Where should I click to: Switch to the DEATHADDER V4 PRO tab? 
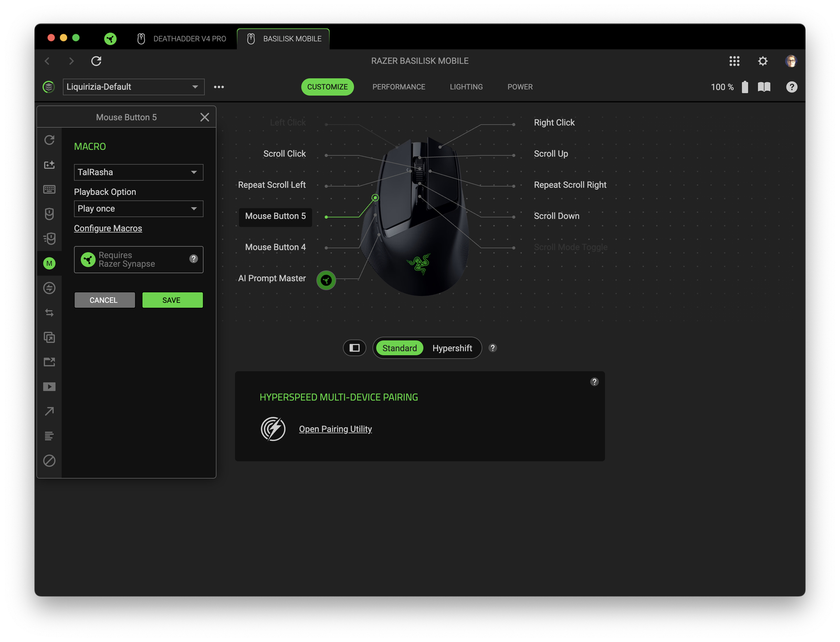coord(182,39)
